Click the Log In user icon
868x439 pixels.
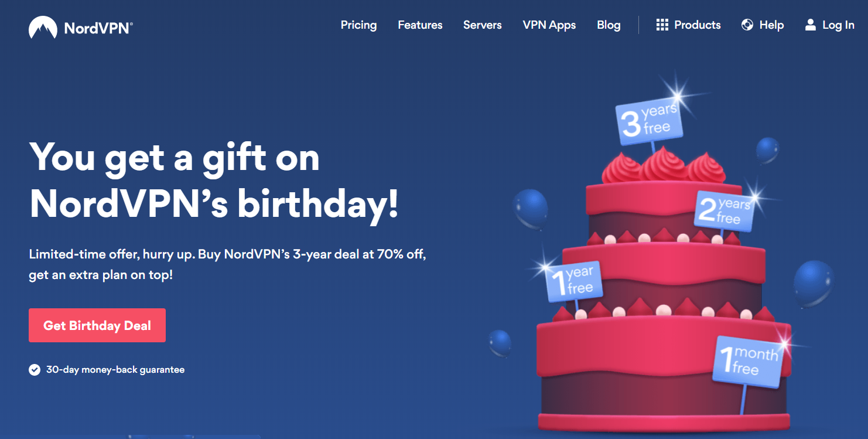[811, 25]
